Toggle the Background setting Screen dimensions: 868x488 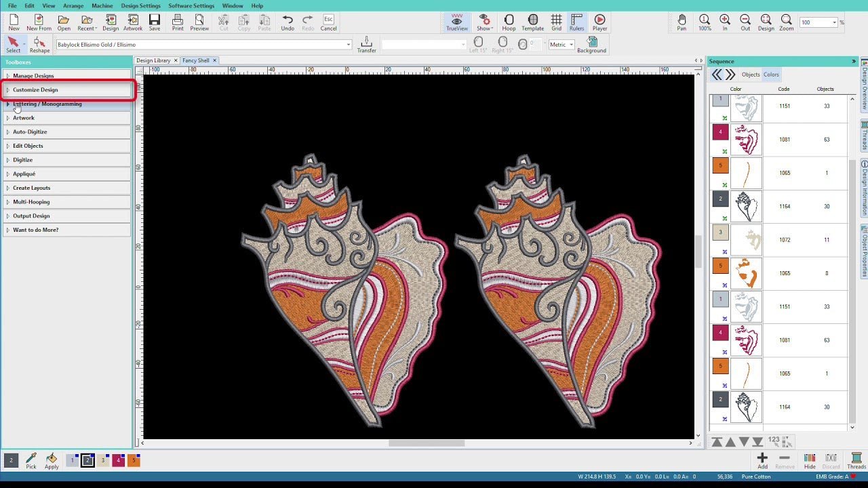pyautogui.click(x=591, y=44)
